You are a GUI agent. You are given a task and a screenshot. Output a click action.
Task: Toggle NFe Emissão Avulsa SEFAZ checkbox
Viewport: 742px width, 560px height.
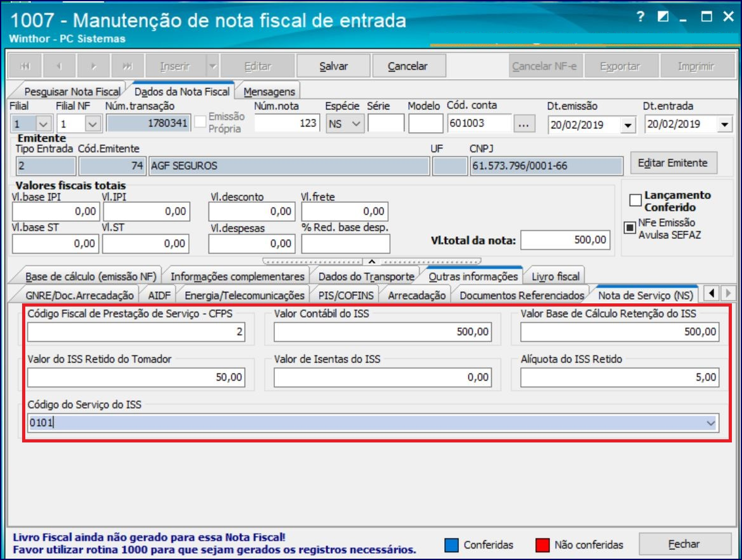pyautogui.click(x=629, y=228)
